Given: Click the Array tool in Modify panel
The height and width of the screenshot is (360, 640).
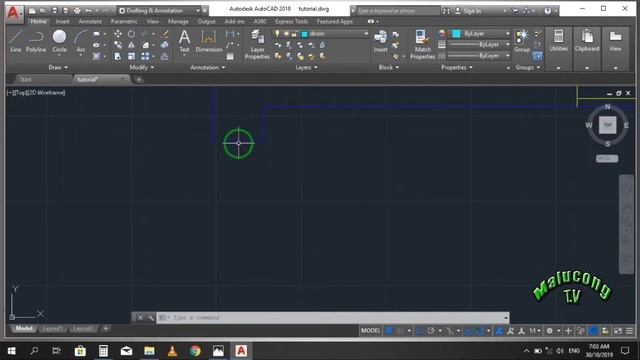Looking at the screenshot, I should [145, 56].
